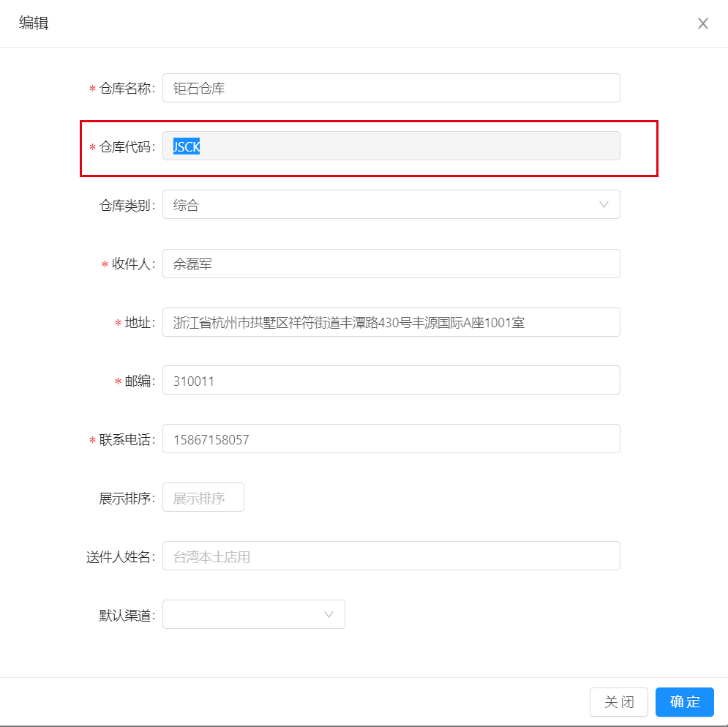This screenshot has height=727, width=728.
Task: Click the 仓库名称 label
Action: (127, 89)
